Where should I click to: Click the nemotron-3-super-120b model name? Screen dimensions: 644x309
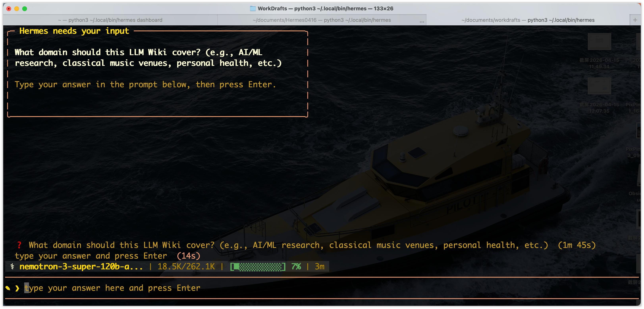tap(81, 267)
